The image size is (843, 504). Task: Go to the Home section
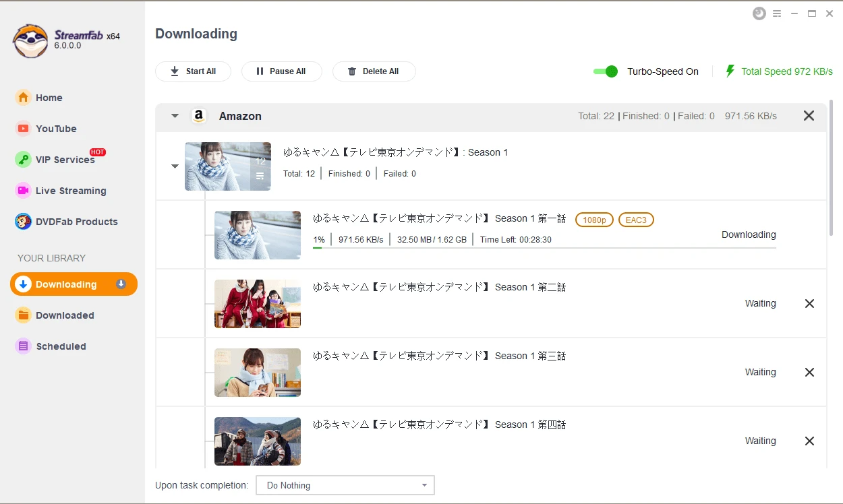click(x=49, y=98)
